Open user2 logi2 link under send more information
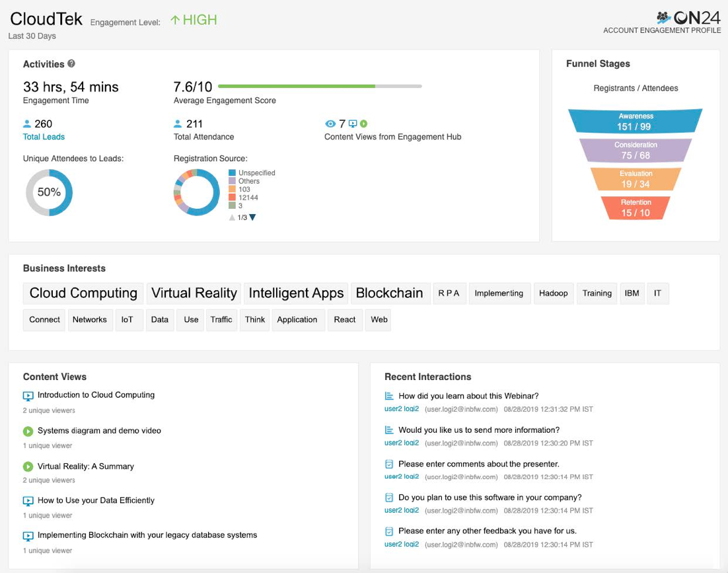Screen dimensions: 728x573 (x=402, y=443)
